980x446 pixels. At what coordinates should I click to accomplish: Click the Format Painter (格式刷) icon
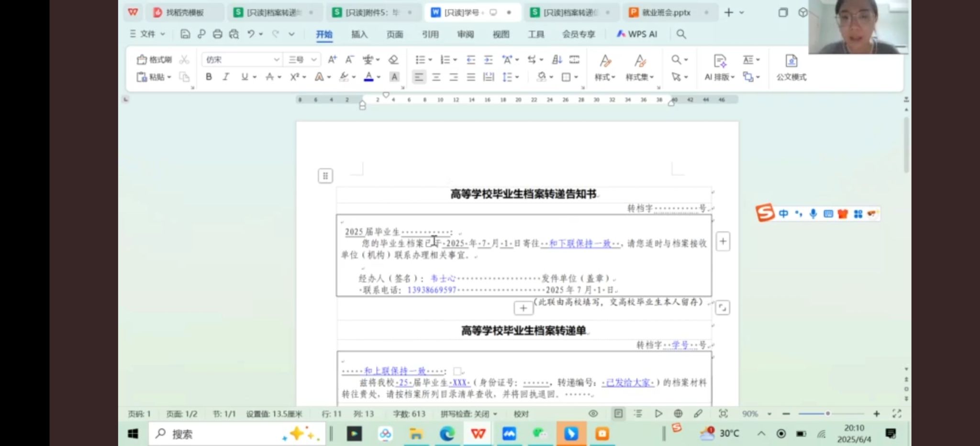coord(154,60)
